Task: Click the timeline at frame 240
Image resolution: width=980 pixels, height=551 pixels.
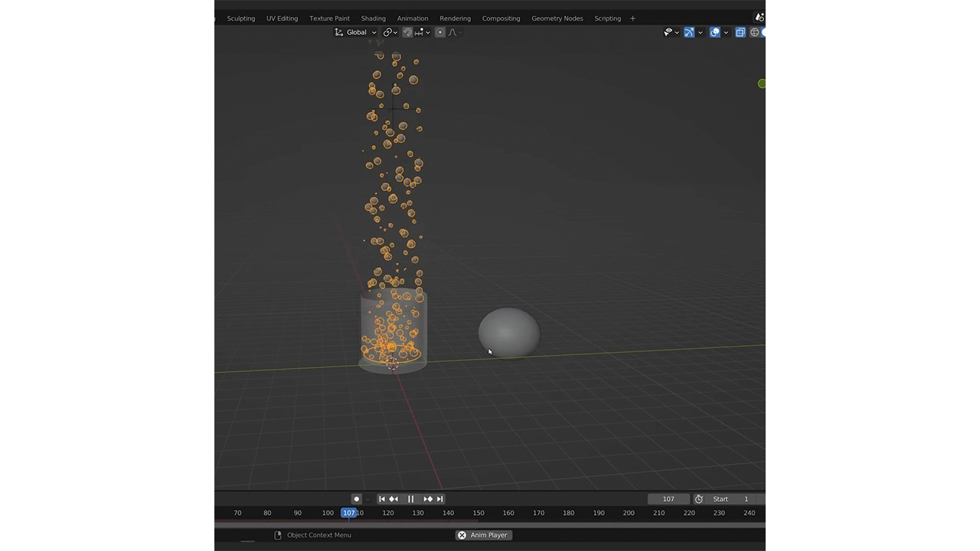Action: [750, 513]
